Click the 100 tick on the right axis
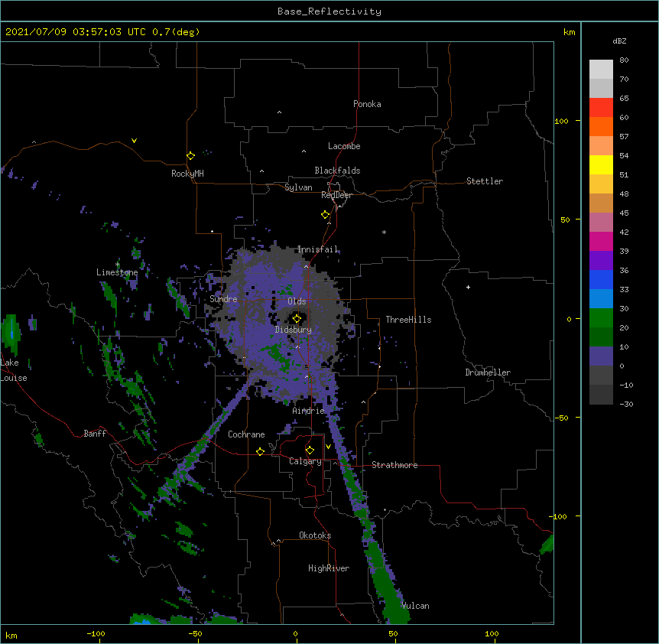The image size is (659, 644). (x=561, y=121)
